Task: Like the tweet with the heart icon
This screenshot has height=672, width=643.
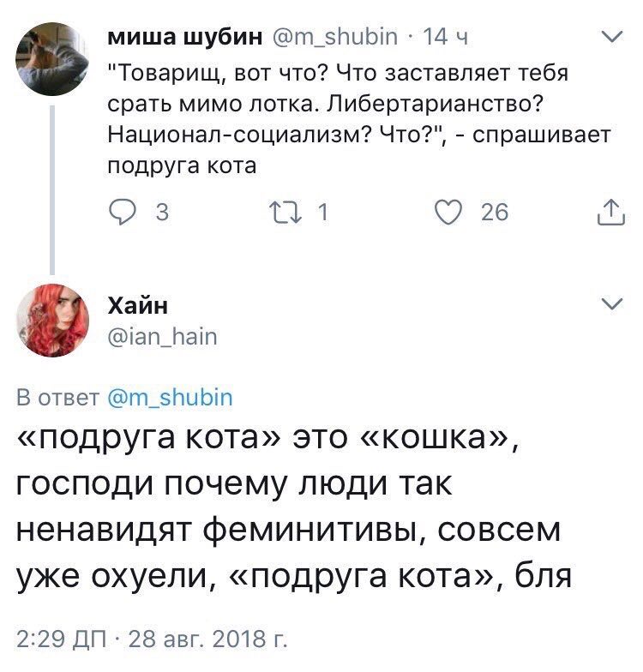Action: (450, 211)
